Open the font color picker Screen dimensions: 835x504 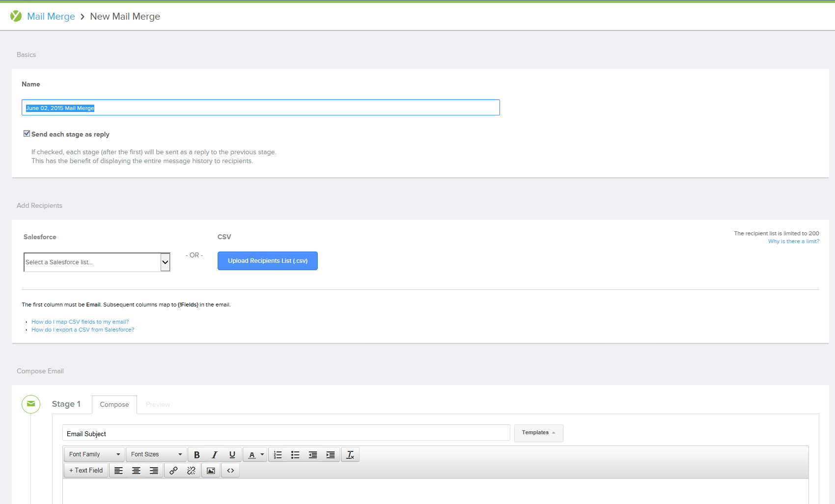(x=255, y=454)
